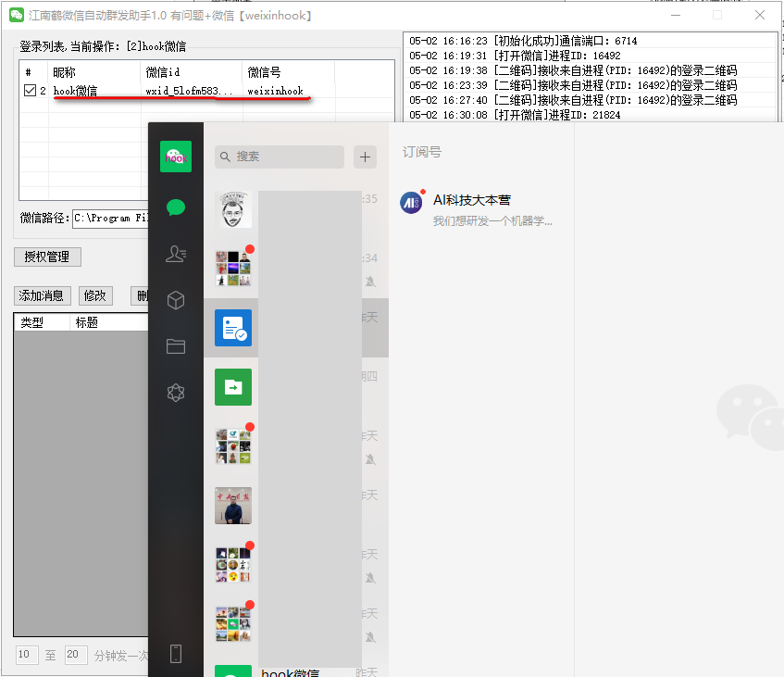The width and height of the screenshot is (784, 677).
Task: Click the minimum minutes field showing 10
Action: click(27, 655)
